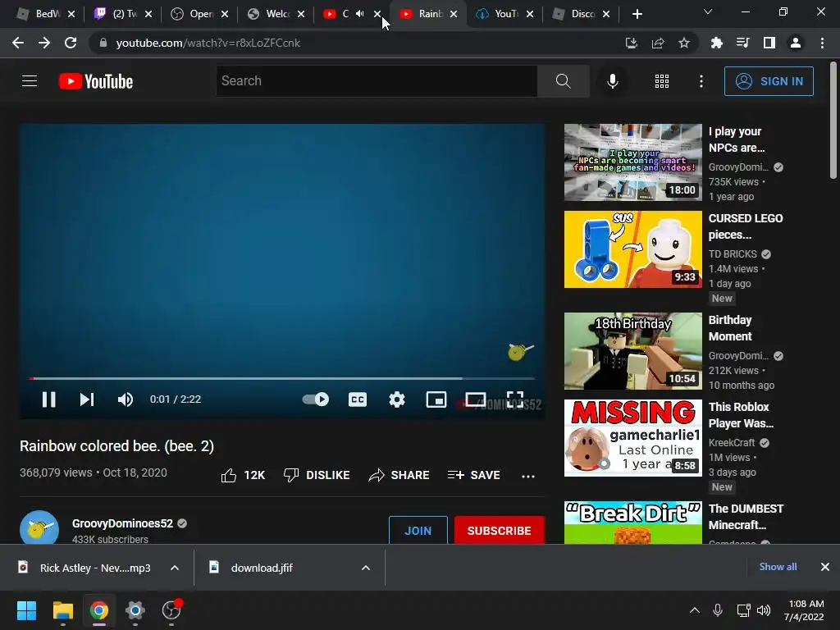Open media controls icon in toolbar
This screenshot has width=840, height=630.
(743, 43)
